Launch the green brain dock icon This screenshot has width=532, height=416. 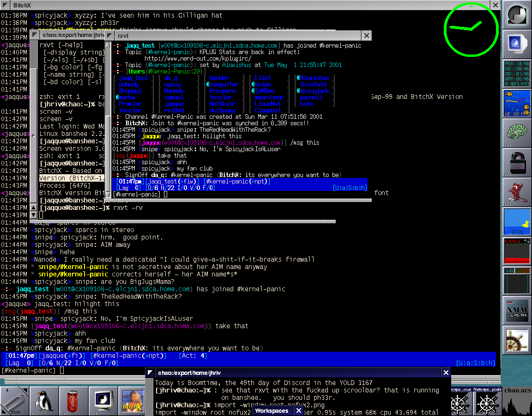[517, 133]
